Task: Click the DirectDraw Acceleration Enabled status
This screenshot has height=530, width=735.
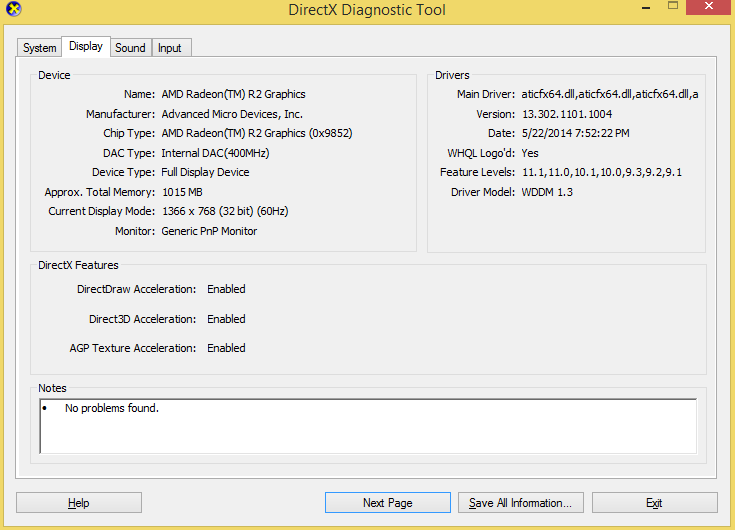Action: [x=226, y=289]
